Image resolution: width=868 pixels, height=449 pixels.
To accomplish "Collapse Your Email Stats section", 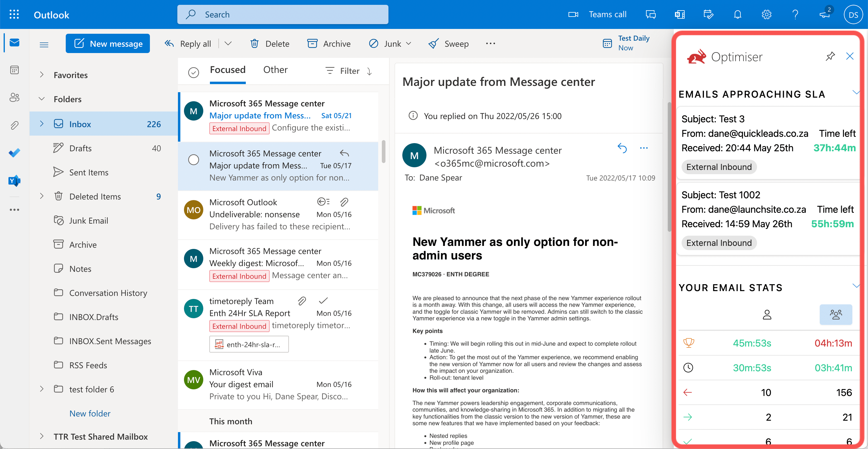I will click(855, 286).
